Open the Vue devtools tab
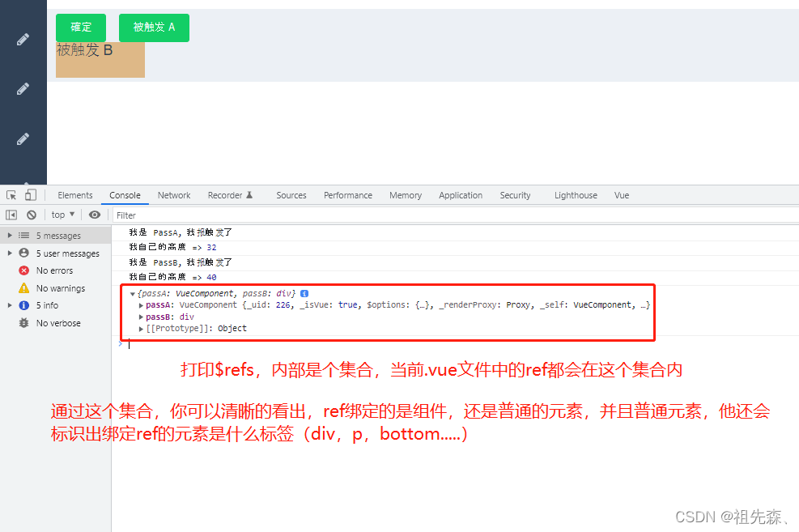 621,195
